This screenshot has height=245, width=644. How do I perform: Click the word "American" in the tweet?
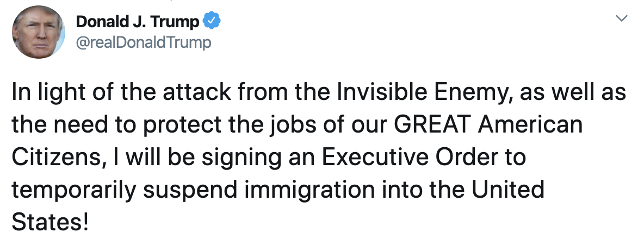(x=530, y=124)
